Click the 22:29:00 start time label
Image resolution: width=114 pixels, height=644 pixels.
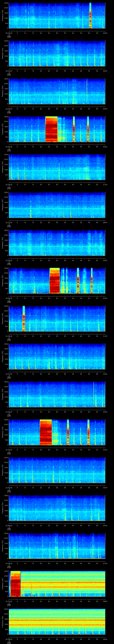click(9, 298)
